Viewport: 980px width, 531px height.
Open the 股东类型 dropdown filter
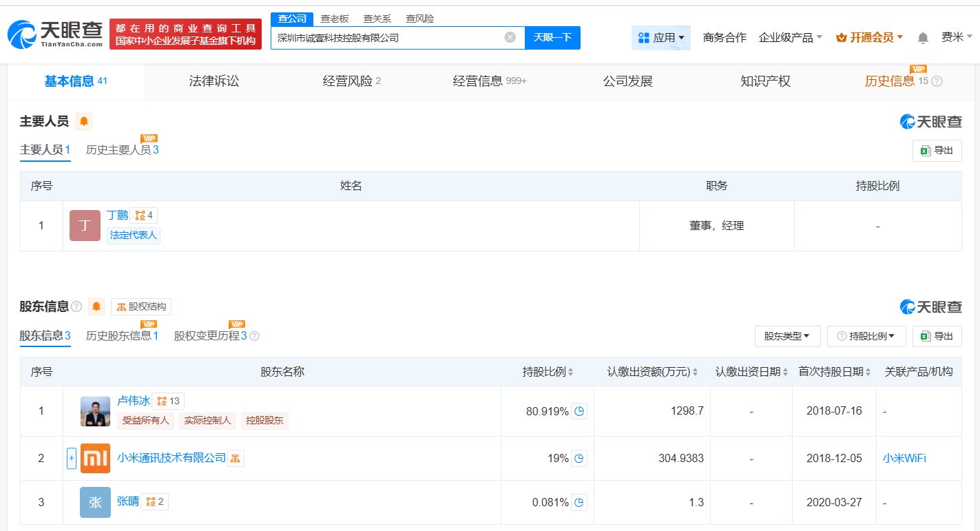tap(787, 336)
